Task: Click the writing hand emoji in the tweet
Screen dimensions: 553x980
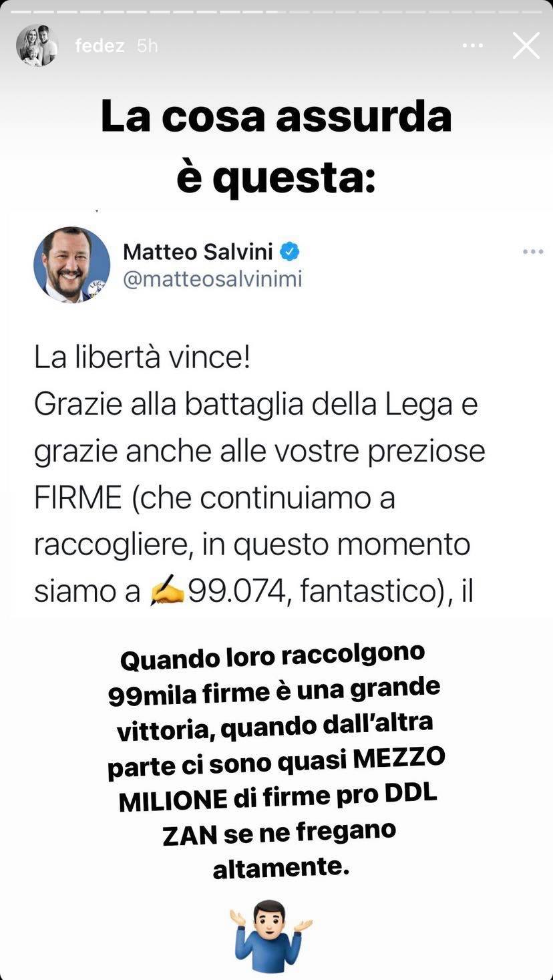Action: tap(166, 592)
